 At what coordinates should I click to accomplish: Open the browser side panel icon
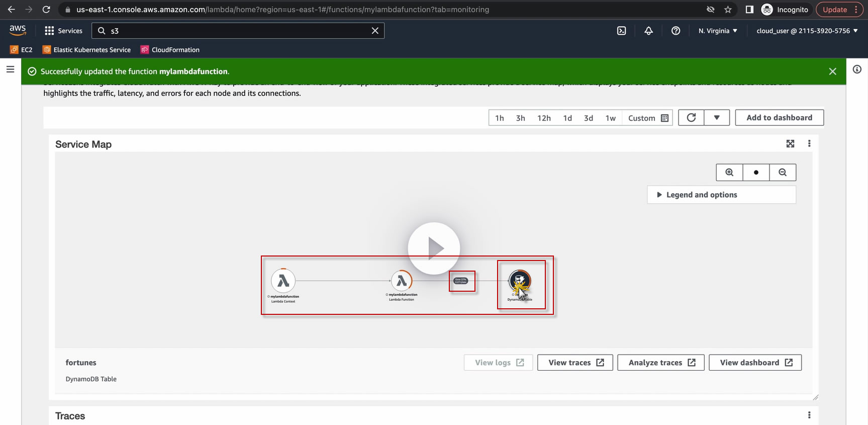coord(749,10)
